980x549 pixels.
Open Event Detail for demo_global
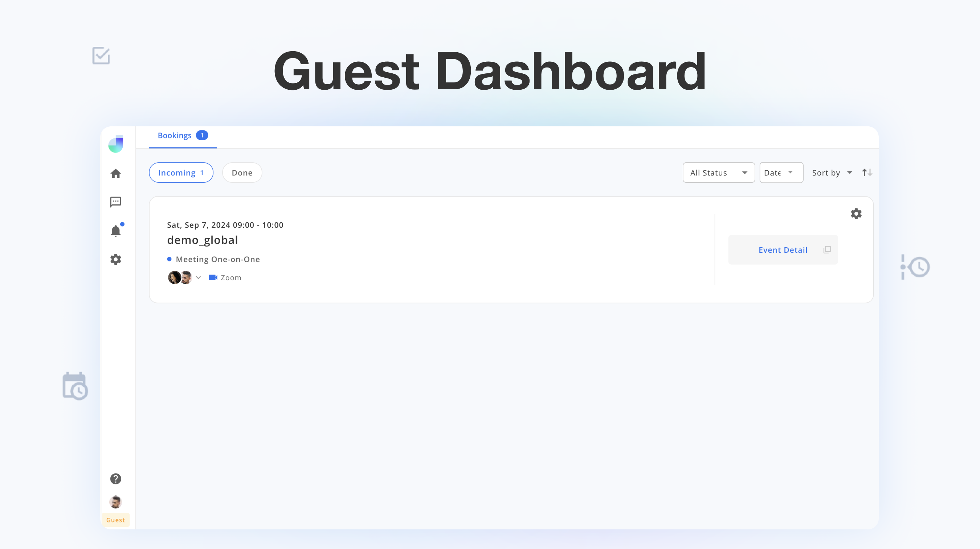[783, 249]
